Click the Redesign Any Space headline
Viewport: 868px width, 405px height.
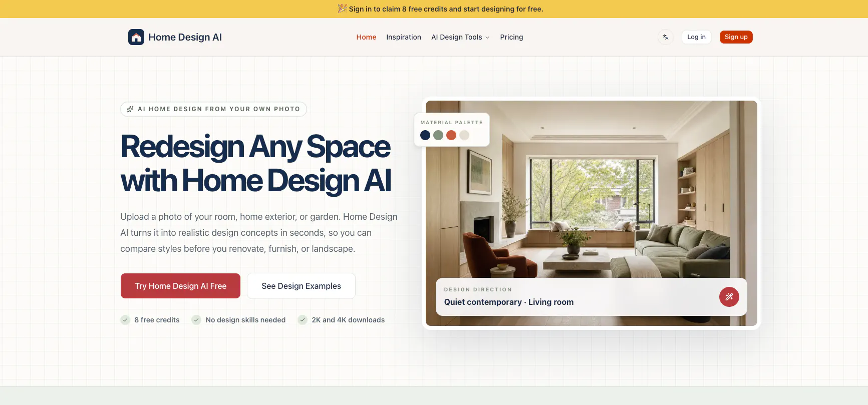[255, 163]
